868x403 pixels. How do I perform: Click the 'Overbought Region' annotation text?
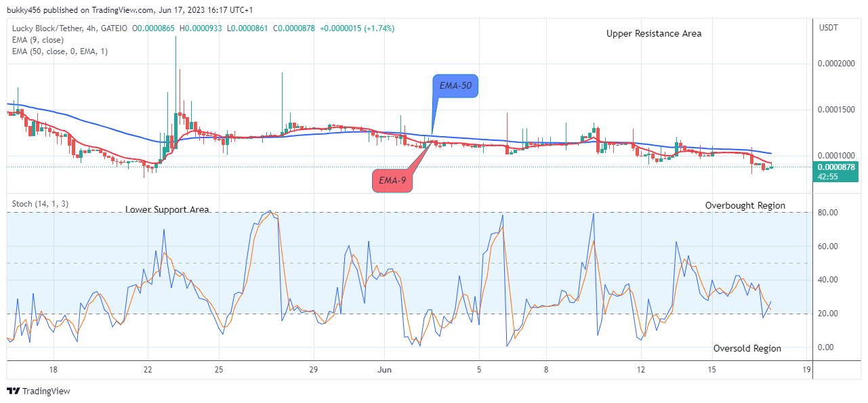point(745,205)
